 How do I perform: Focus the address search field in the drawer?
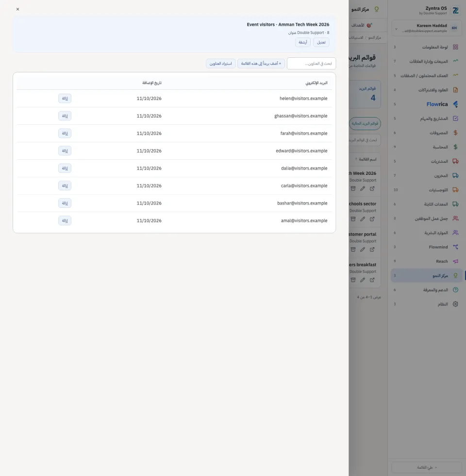coord(311,64)
